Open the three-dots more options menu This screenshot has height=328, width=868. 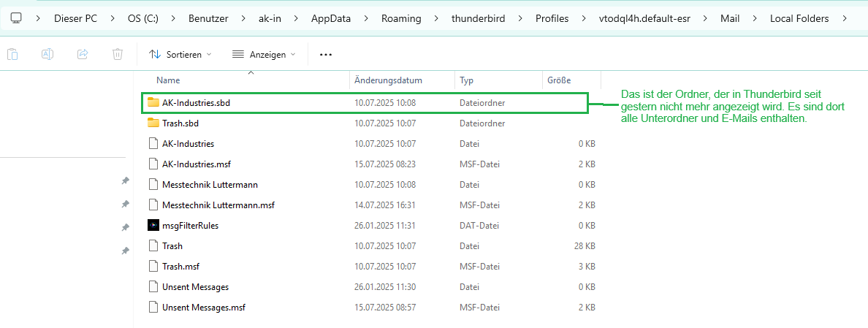coord(326,54)
